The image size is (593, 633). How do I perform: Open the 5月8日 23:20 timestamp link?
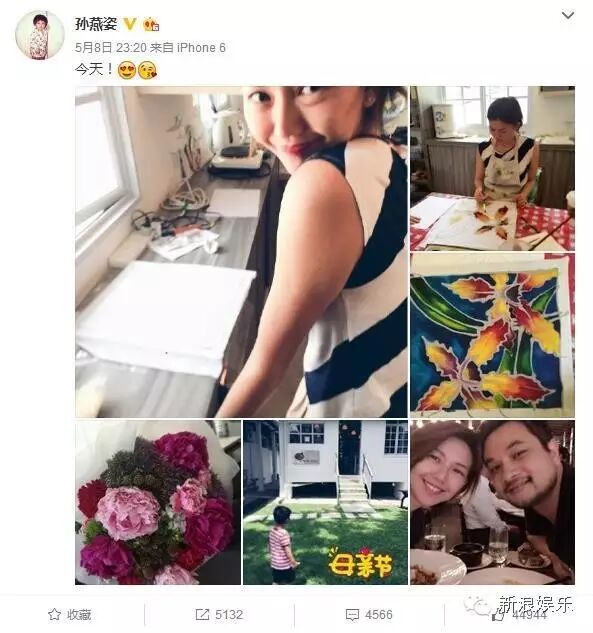click(x=111, y=48)
